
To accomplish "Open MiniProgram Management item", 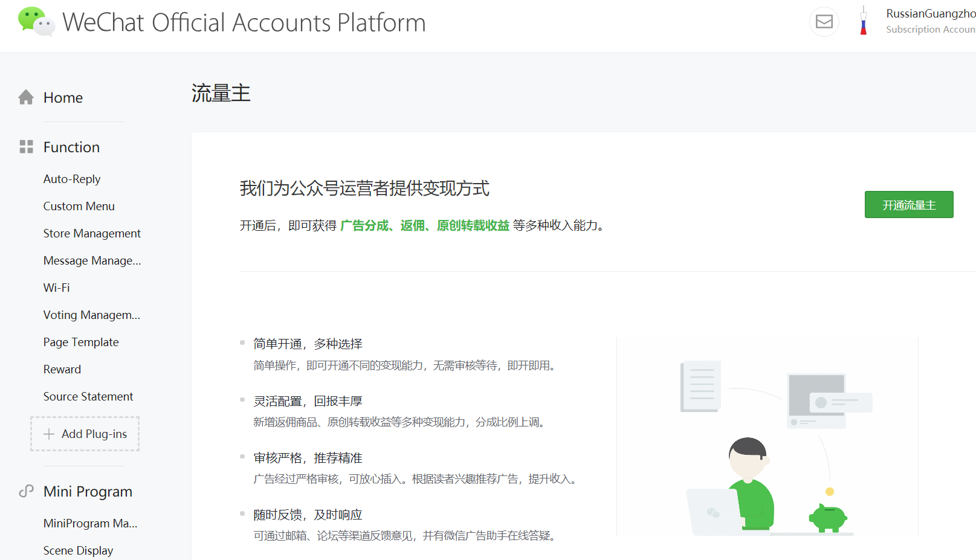I will 91,523.
